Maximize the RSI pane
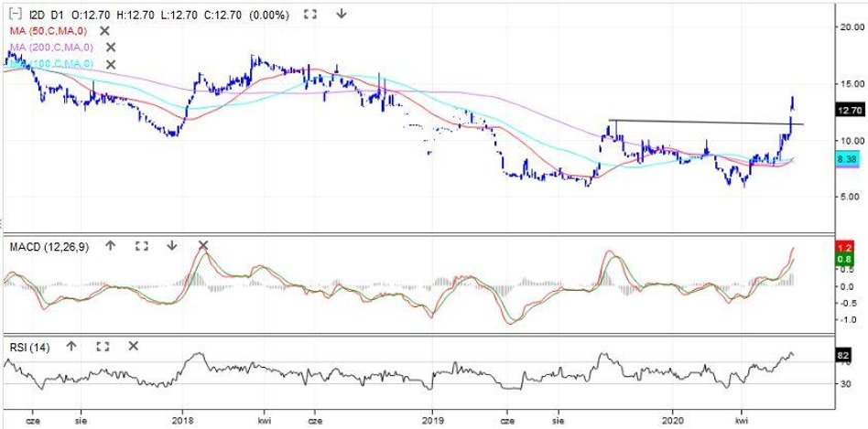 pos(103,347)
